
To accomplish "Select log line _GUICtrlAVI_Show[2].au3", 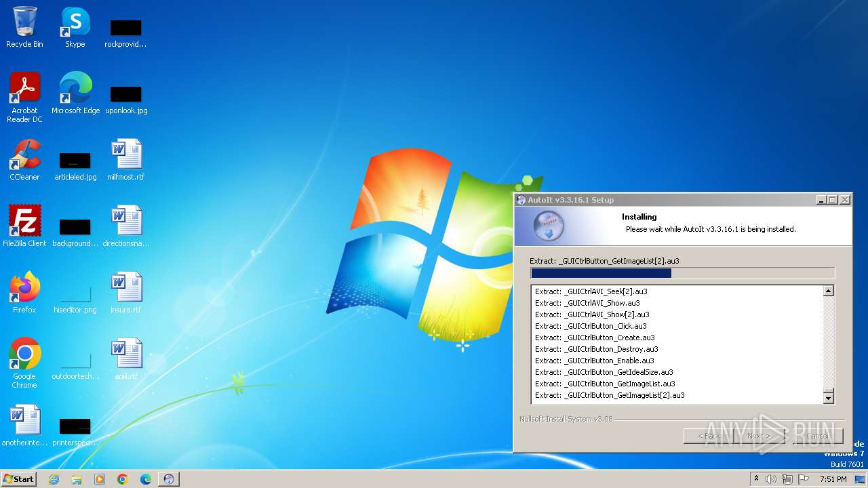I will [x=592, y=314].
